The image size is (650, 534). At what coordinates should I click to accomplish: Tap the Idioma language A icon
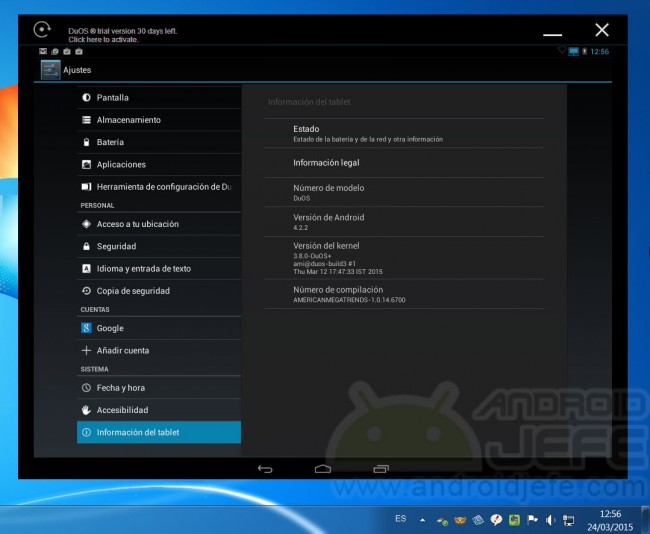[x=86, y=269]
